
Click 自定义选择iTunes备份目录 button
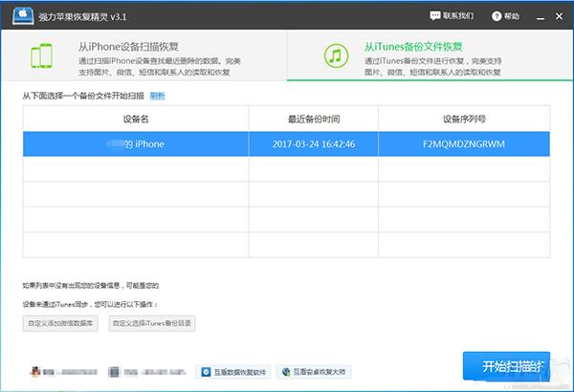[152, 323]
